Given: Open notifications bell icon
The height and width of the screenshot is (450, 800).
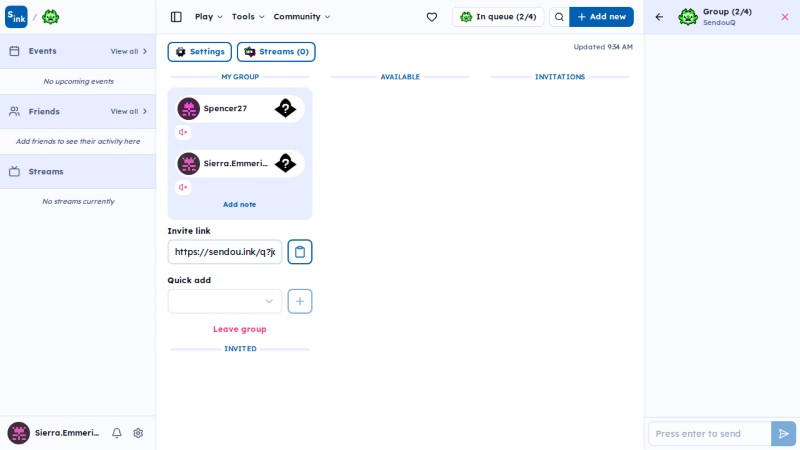Looking at the screenshot, I should [x=117, y=433].
